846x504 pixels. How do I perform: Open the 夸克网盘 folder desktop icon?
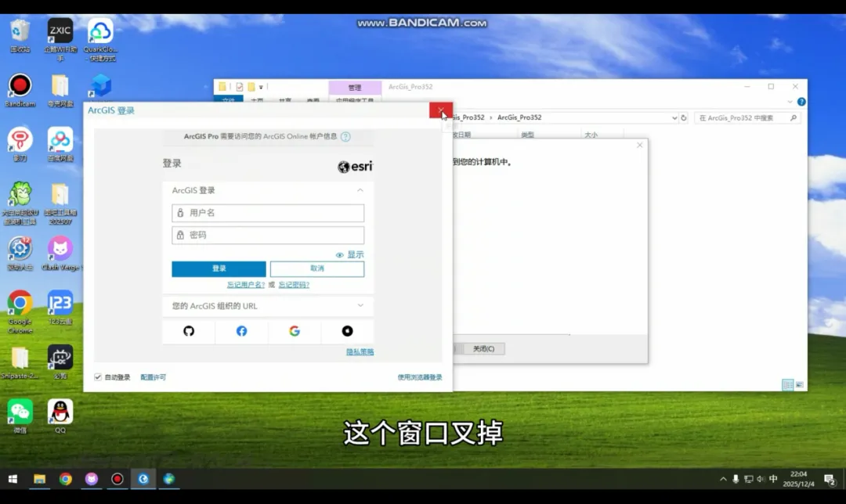coord(60,90)
